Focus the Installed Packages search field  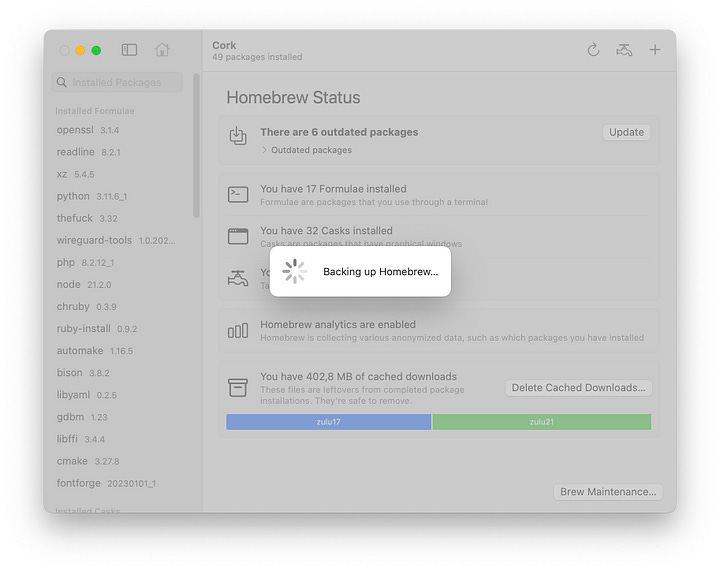(117, 82)
